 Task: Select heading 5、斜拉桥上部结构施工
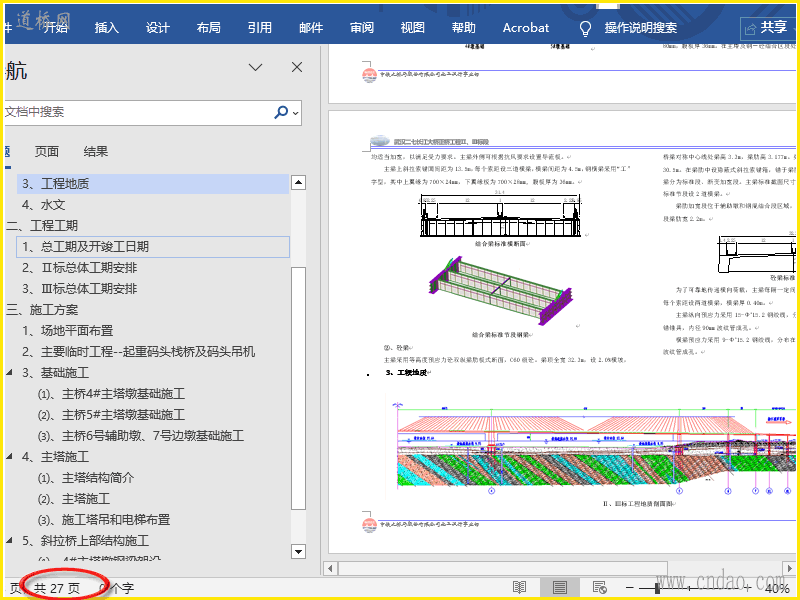[85, 541]
